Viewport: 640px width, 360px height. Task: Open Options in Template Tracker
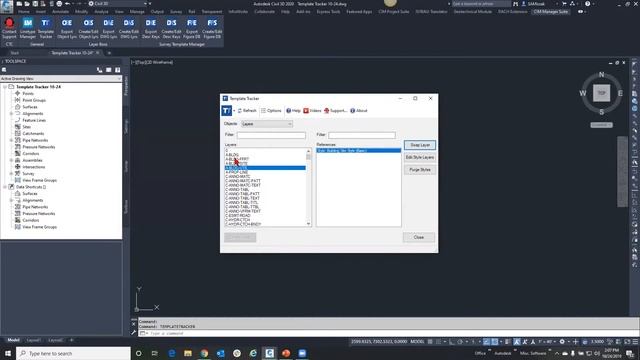point(271,111)
